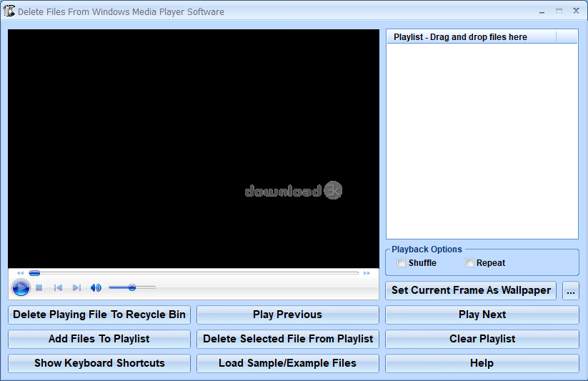Rewind using the double-arrow icon beside seek bar

coord(20,273)
